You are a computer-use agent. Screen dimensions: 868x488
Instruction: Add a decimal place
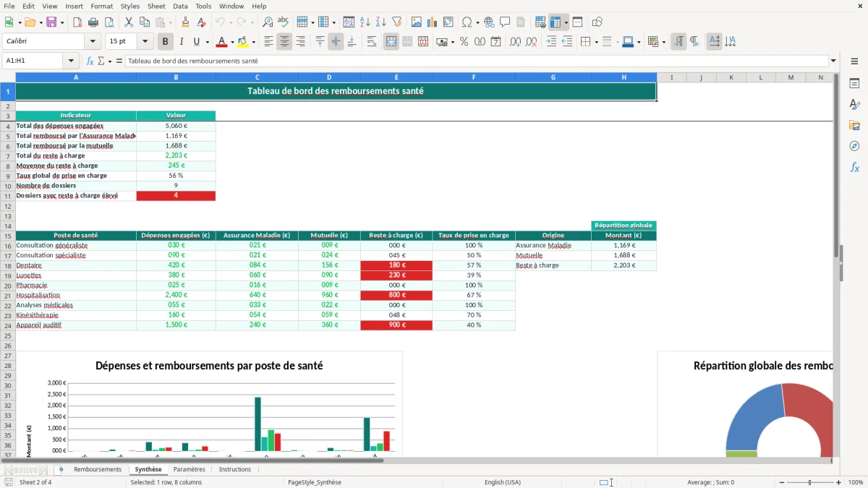coord(515,42)
